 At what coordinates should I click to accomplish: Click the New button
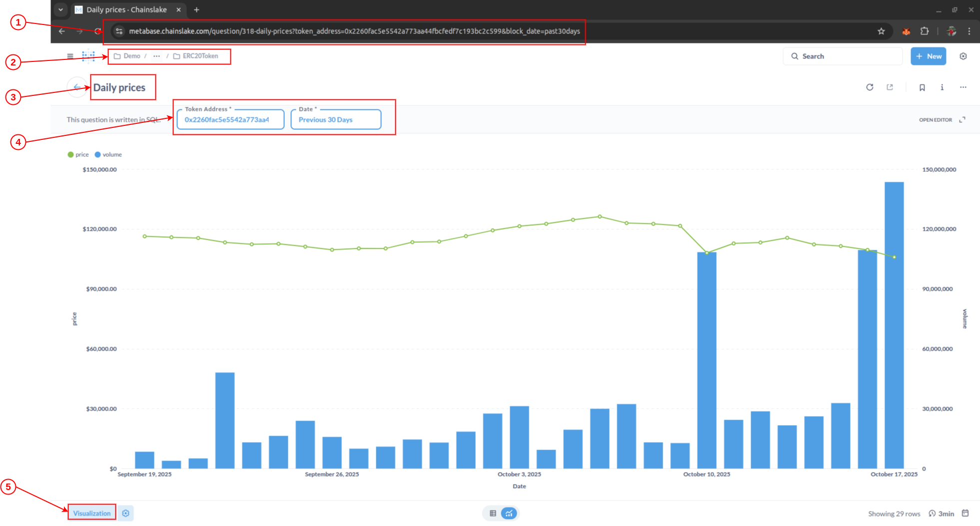[x=928, y=56]
